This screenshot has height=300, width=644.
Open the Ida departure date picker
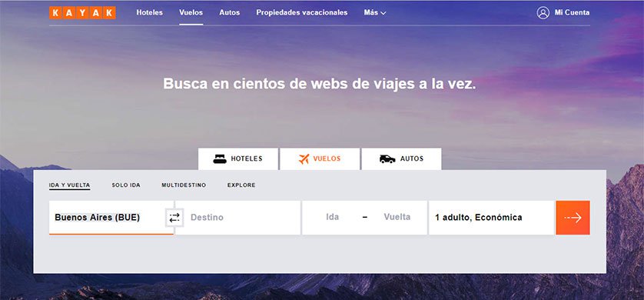332,217
